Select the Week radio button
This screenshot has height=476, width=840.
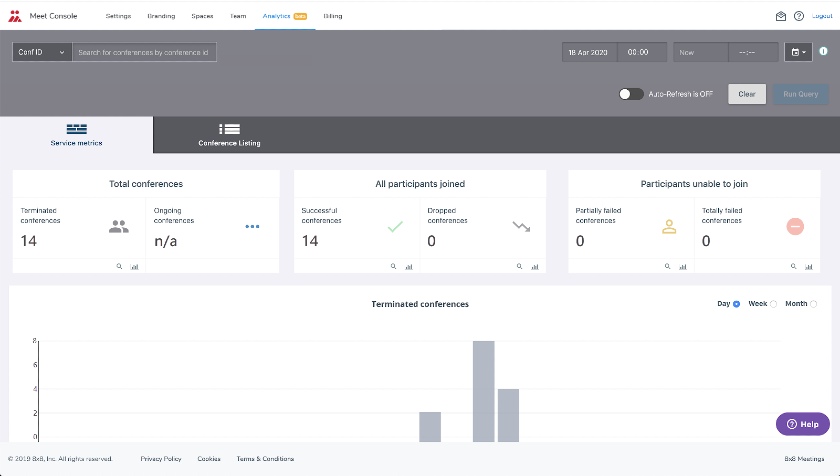pos(773,304)
